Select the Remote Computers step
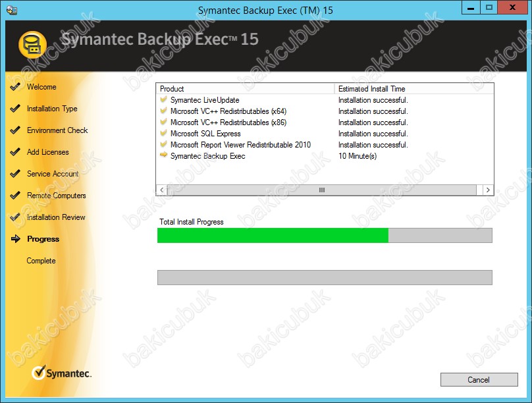Image resolution: width=532 pixels, height=403 pixels. coord(57,196)
